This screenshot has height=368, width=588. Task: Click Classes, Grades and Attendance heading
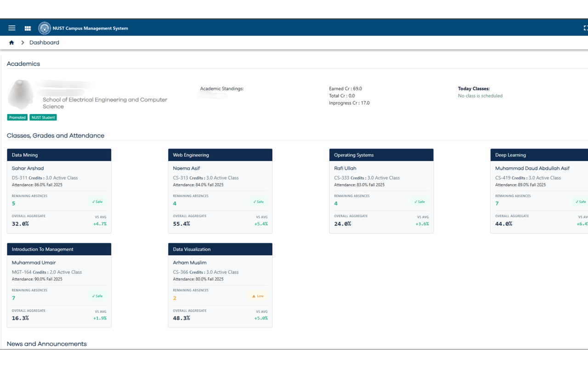56,136
